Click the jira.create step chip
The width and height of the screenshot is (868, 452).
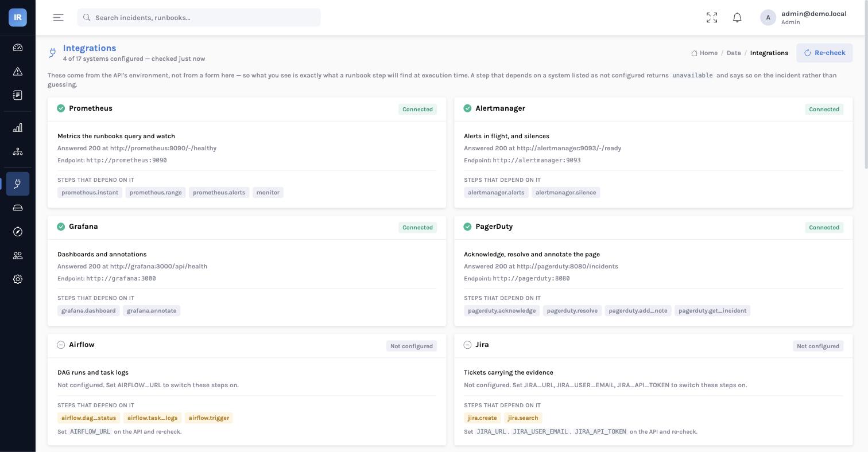[482, 418]
